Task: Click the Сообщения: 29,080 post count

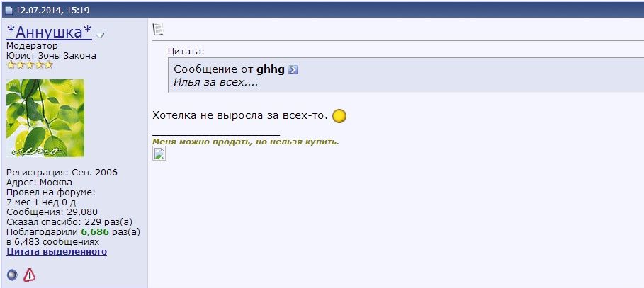Action: pos(52,212)
